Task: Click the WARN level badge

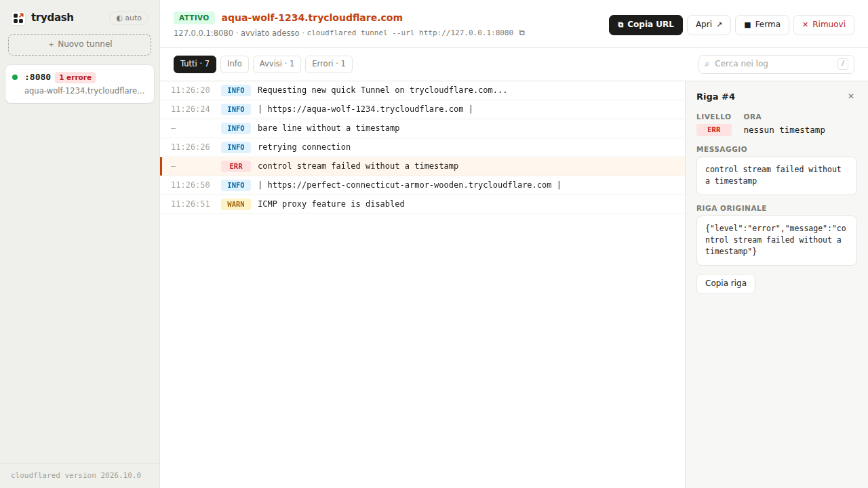Action: click(x=236, y=204)
